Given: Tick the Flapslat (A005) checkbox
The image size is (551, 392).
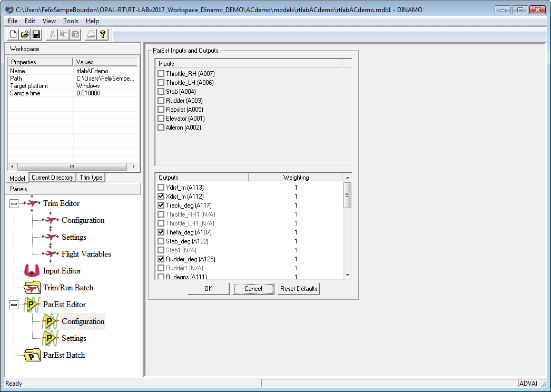Looking at the screenshot, I should pyautogui.click(x=161, y=110).
